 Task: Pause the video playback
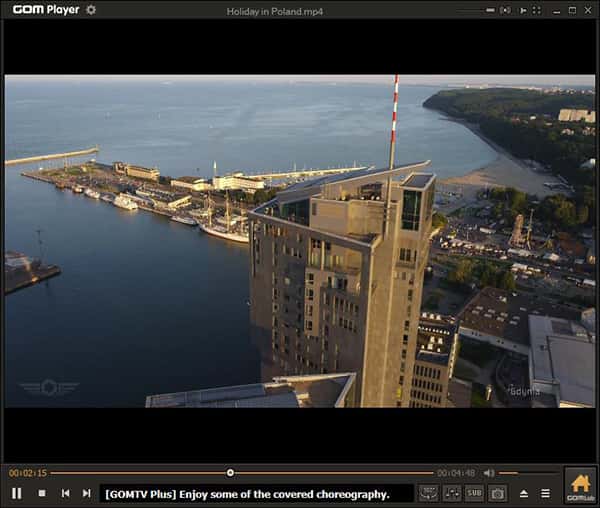click(17, 493)
